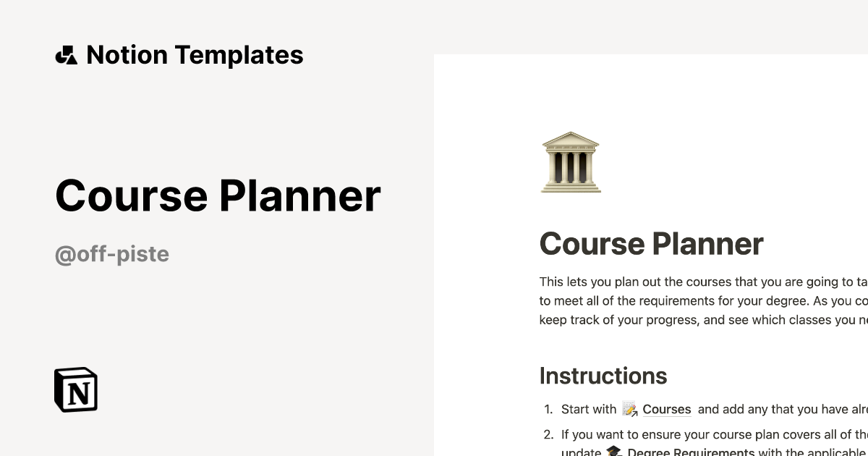Click the line starting "This lets you plan"
This screenshot has width=868, height=456.
(702, 282)
